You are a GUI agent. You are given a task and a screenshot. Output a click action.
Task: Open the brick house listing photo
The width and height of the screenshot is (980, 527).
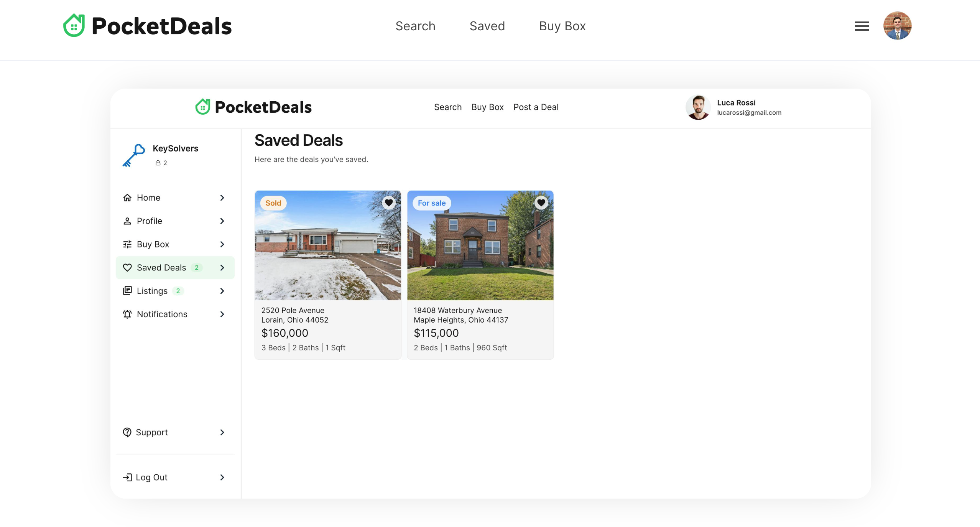click(480, 253)
